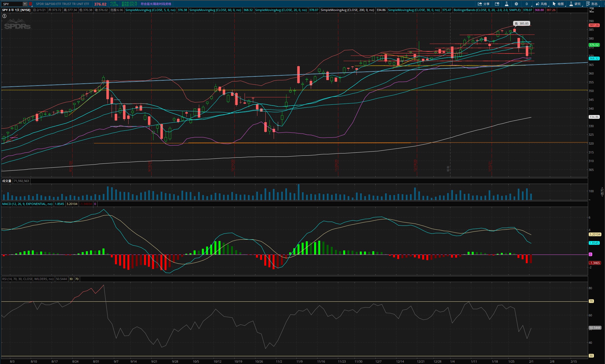
Task: Click the exclamation alert icon on the chart
Action: click(x=4, y=16)
